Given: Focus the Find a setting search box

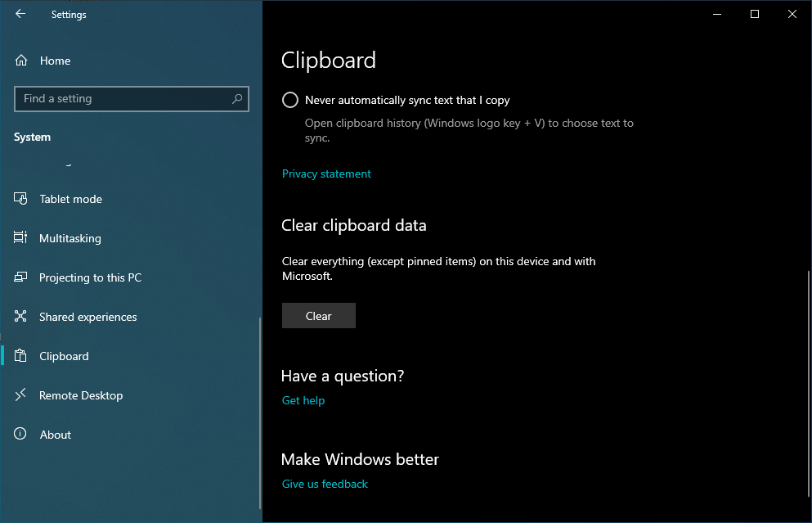Looking at the screenshot, I should pyautogui.click(x=123, y=99).
